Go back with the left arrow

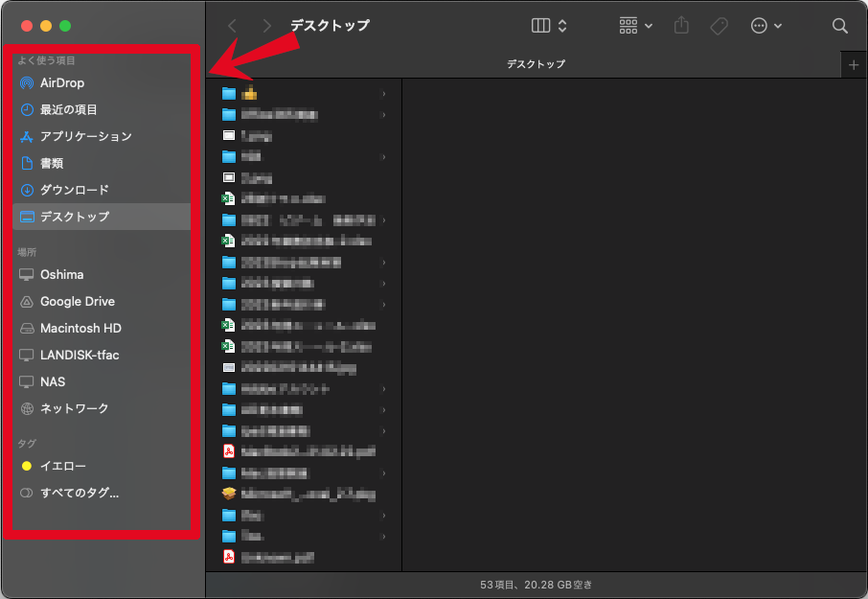point(232,26)
